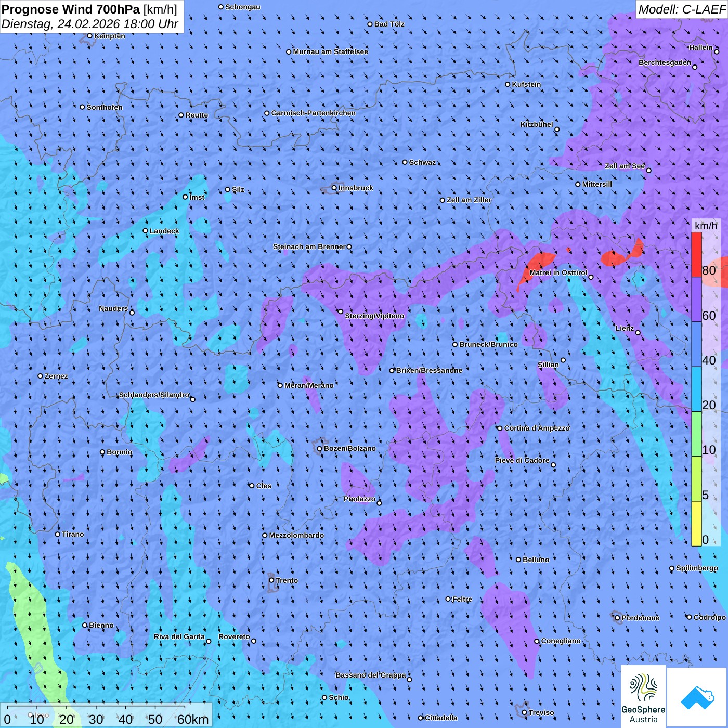Click the purple 60 km/h legend swatch
The image size is (728, 728).
[696, 300]
